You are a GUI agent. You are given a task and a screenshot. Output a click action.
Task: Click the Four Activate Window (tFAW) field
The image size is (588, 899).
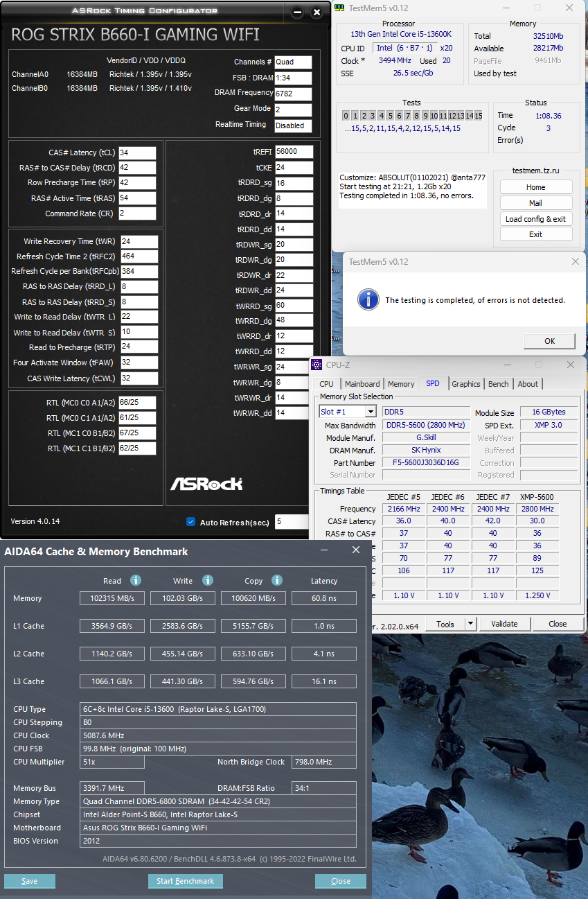(x=139, y=363)
